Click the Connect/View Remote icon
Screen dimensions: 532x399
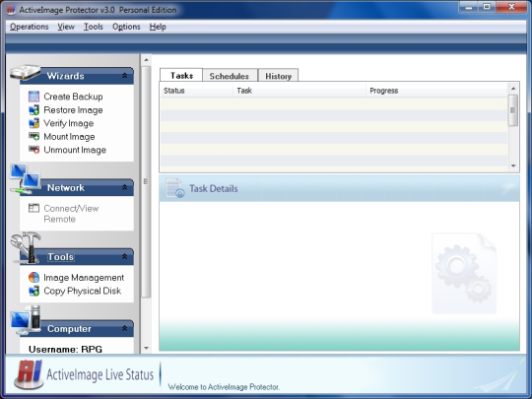coord(33,208)
